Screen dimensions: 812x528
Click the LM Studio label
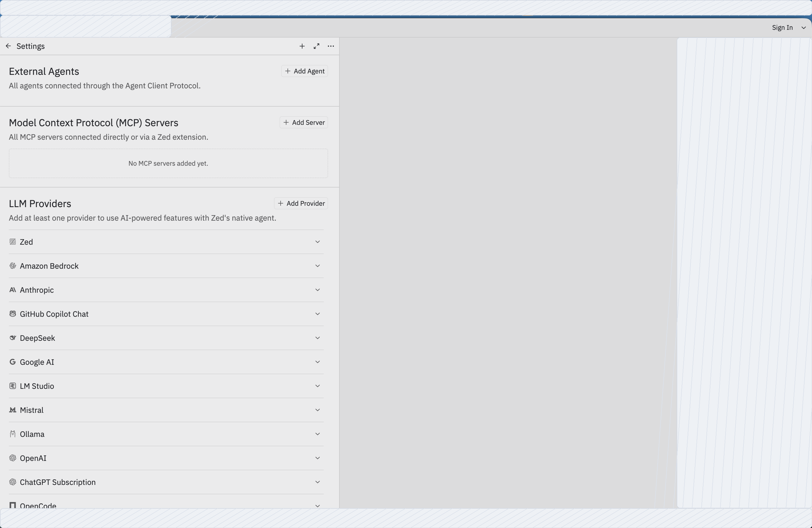37,386
